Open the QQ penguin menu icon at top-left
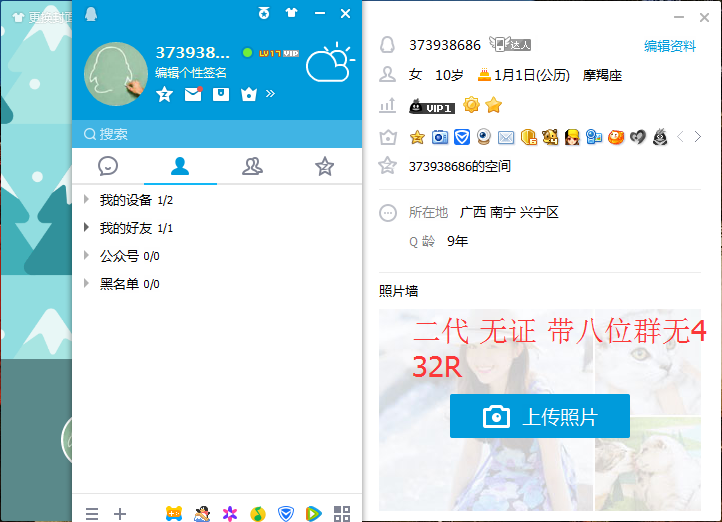 click(91, 14)
